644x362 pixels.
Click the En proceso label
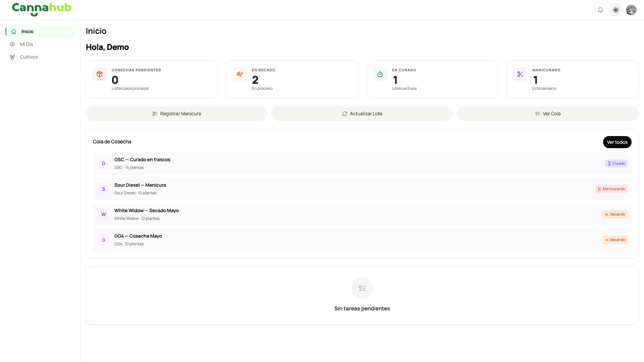[262, 88]
